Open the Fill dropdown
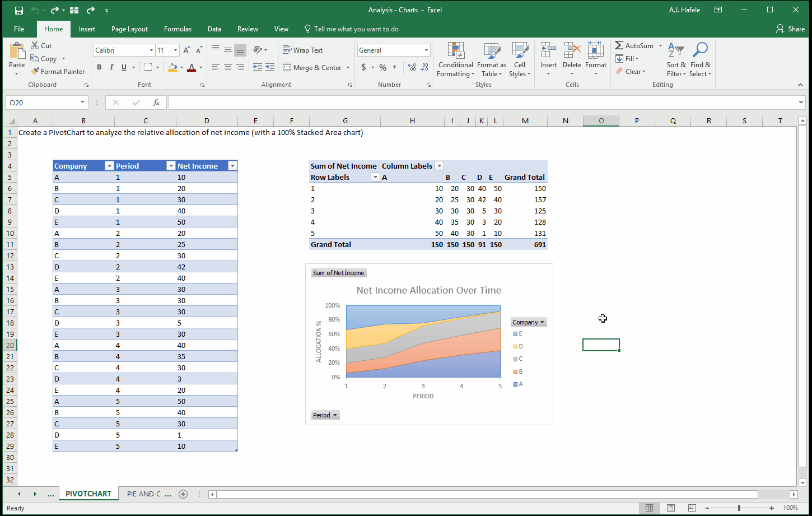This screenshot has height=516, width=812. tap(627, 58)
